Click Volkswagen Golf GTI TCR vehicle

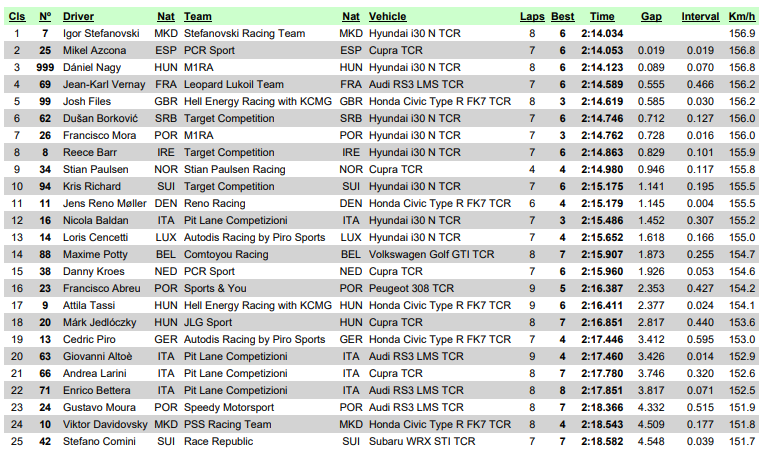[x=428, y=254]
